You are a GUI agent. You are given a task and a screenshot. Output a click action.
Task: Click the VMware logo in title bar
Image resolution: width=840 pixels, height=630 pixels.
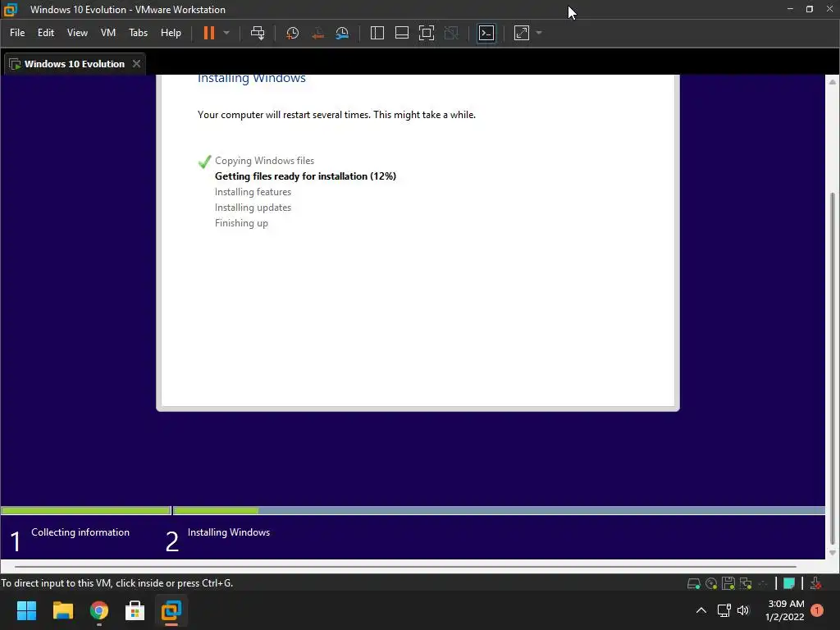[10, 10]
